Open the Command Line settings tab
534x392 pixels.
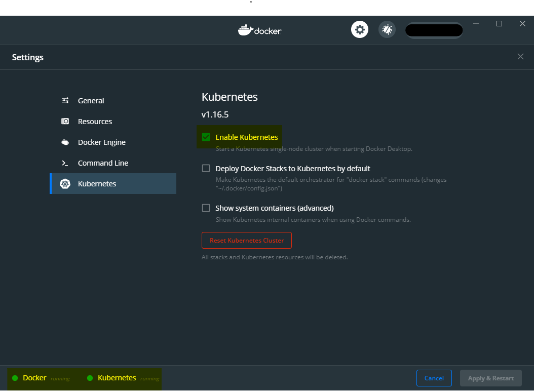pos(113,163)
